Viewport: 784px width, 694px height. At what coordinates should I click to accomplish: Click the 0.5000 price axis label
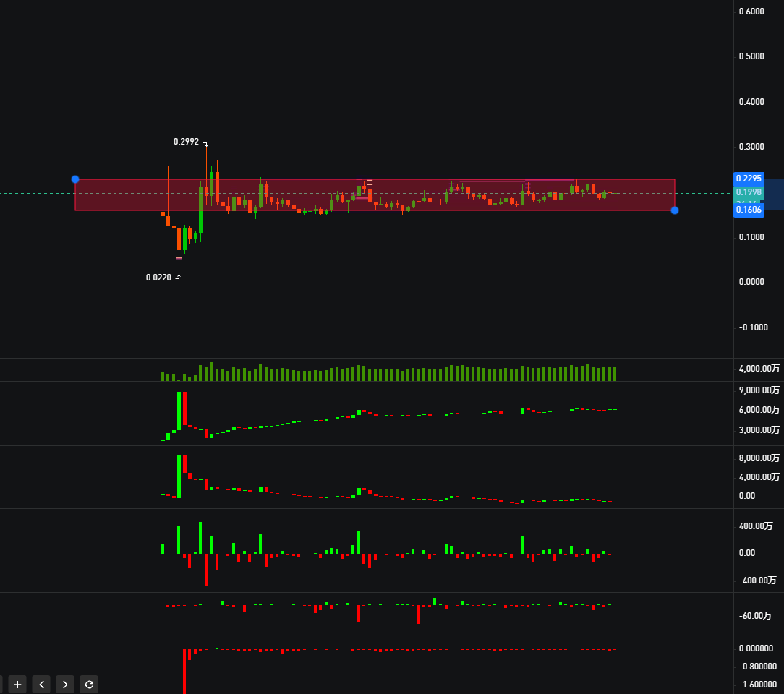(x=751, y=56)
